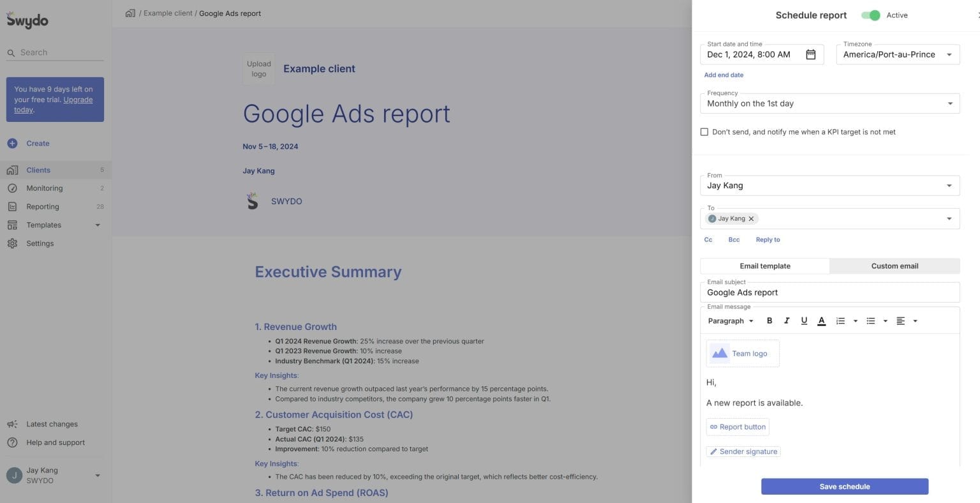This screenshot has height=503, width=980.
Task: Click the home breadcrumb icon
Action: tap(130, 13)
